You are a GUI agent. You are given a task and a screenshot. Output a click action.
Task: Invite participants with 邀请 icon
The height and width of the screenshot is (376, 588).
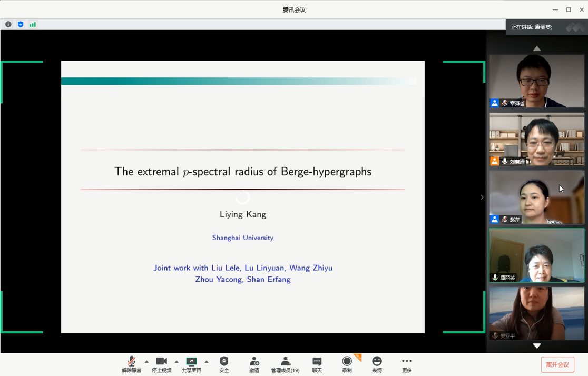point(254,363)
